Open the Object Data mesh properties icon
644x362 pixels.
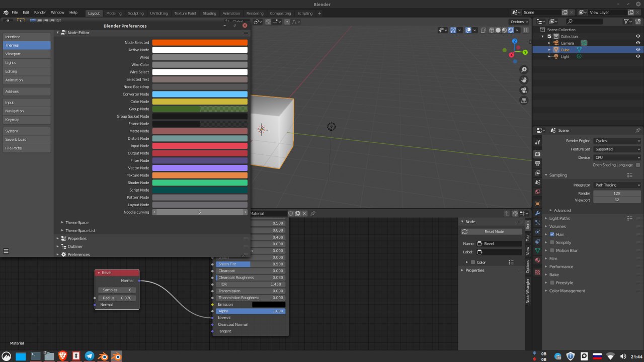click(537, 250)
